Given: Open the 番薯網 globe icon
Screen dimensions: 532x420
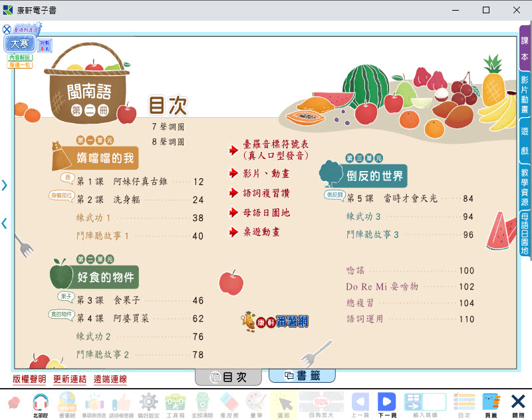Looking at the screenshot, I should coord(67,405).
